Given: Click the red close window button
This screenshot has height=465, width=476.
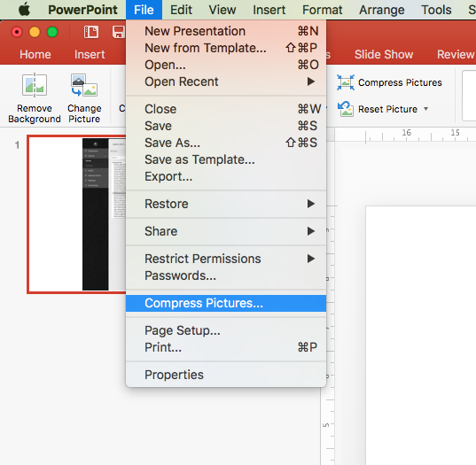Looking at the screenshot, I should tap(17, 32).
